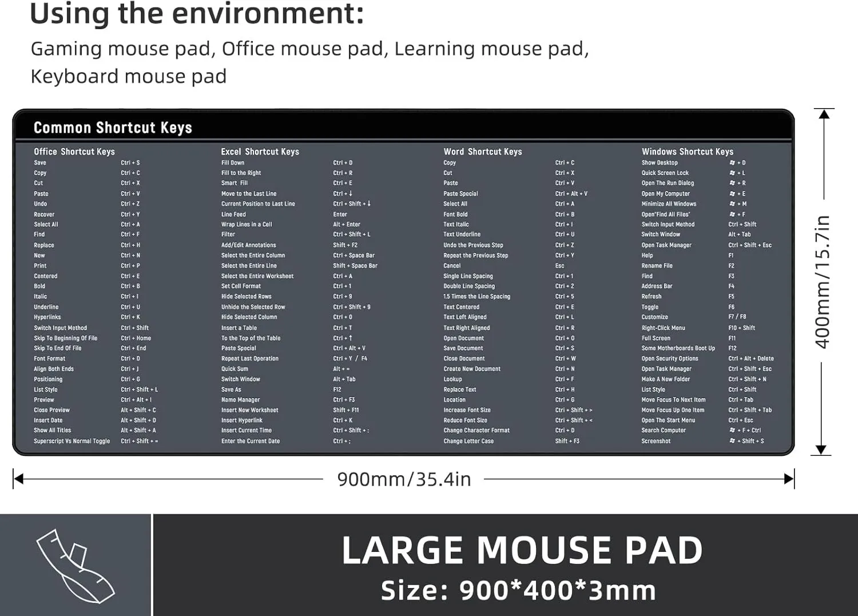858x616 pixels.
Task: Click the Windows logo beside Show Desktop
Action: [732, 163]
